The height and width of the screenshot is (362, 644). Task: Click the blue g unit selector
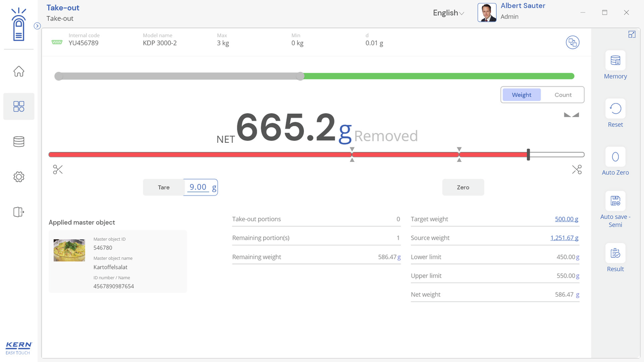pos(345,131)
